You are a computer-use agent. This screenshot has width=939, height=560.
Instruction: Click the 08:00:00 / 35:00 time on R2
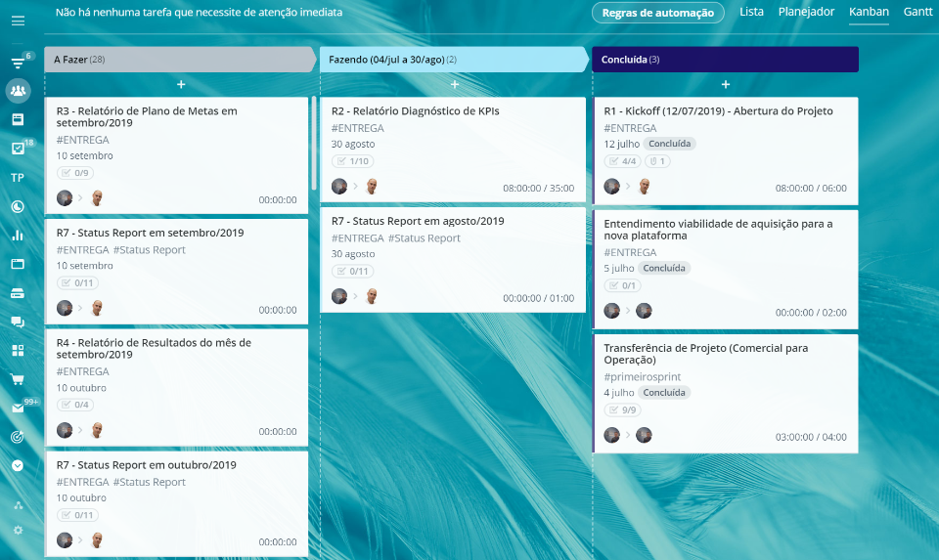[538, 188]
